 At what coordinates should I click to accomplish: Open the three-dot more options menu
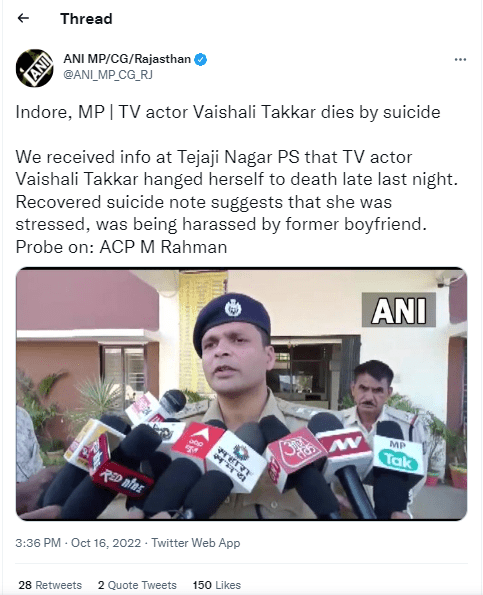click(460, 60)
